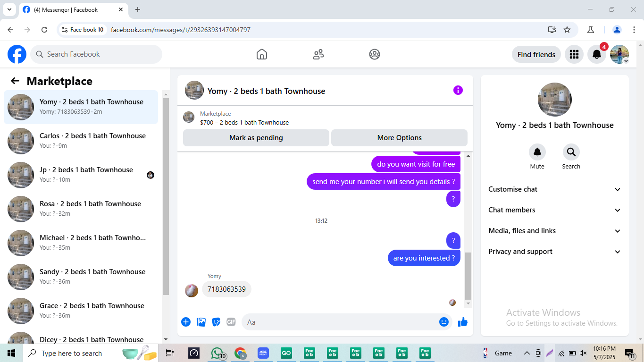Open Chrome Labs flask icon

[x=591, y=30]
